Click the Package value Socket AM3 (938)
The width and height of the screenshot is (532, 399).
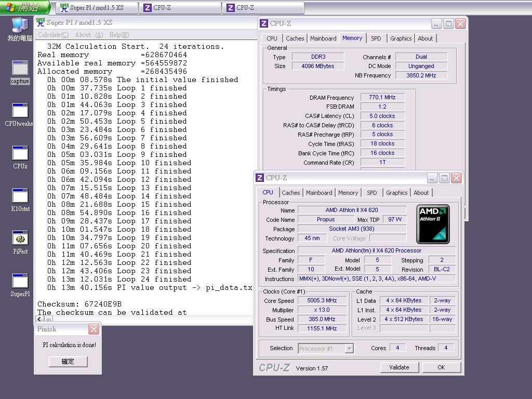(x=352, y=229)
